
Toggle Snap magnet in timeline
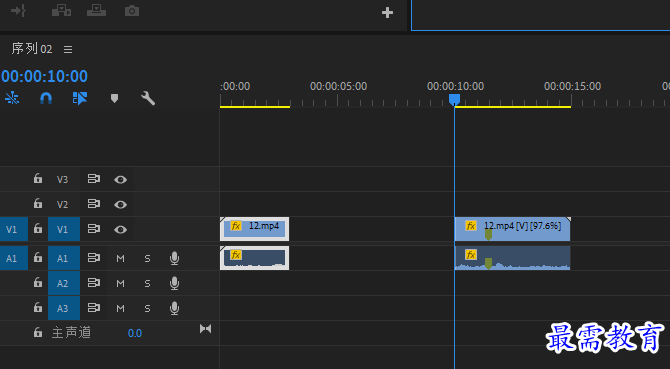[x=46, y=98]
